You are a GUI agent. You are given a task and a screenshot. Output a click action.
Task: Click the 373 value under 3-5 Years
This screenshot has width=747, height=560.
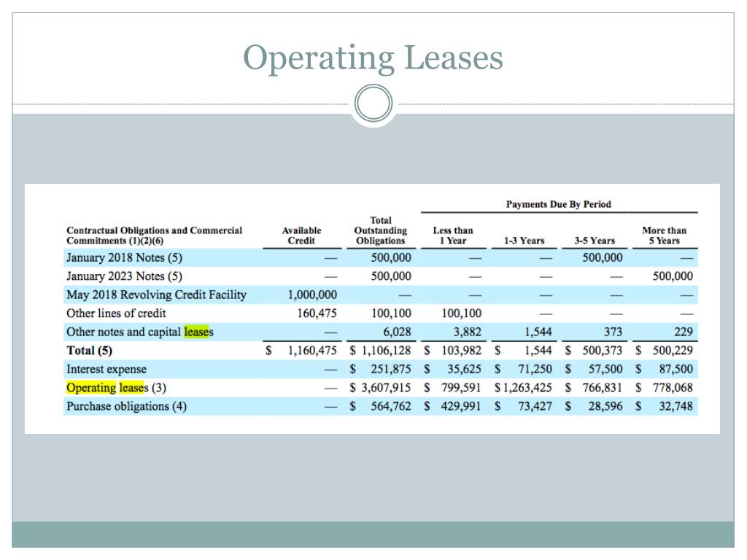(x=613, y=332)
